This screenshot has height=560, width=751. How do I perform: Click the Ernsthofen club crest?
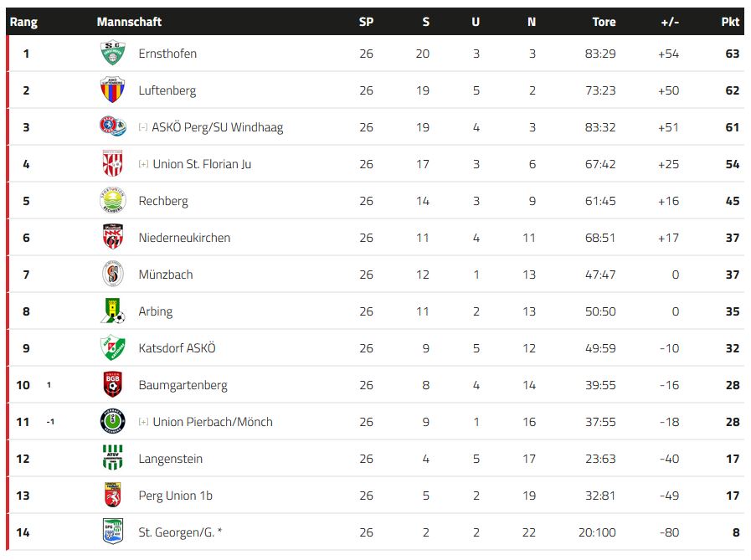coord(112,54)
